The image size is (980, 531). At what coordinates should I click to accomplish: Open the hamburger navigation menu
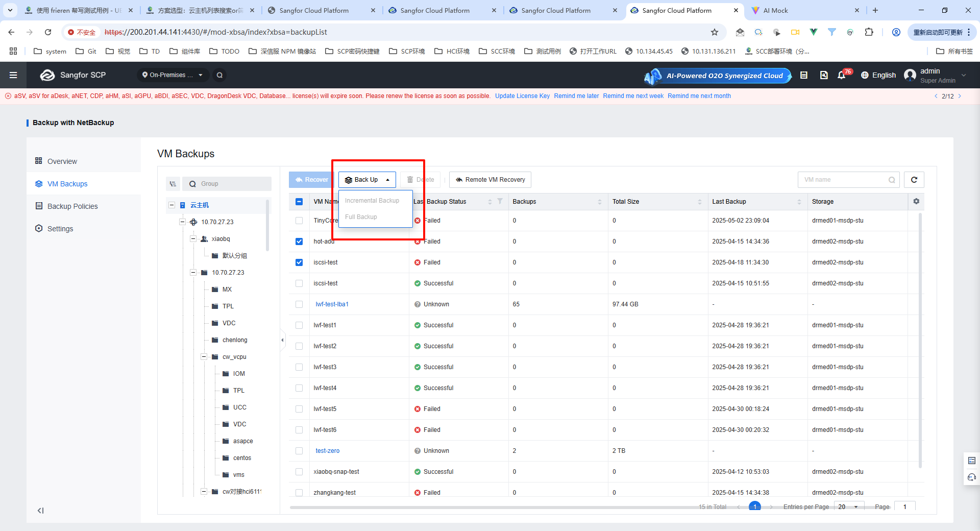pyautogui.click(x=13, y=75)
